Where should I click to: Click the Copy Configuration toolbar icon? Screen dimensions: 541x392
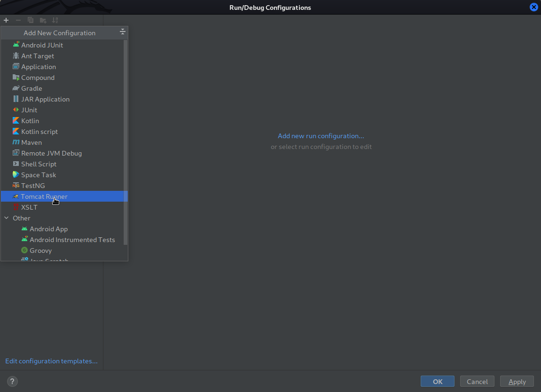click(31, 20)
